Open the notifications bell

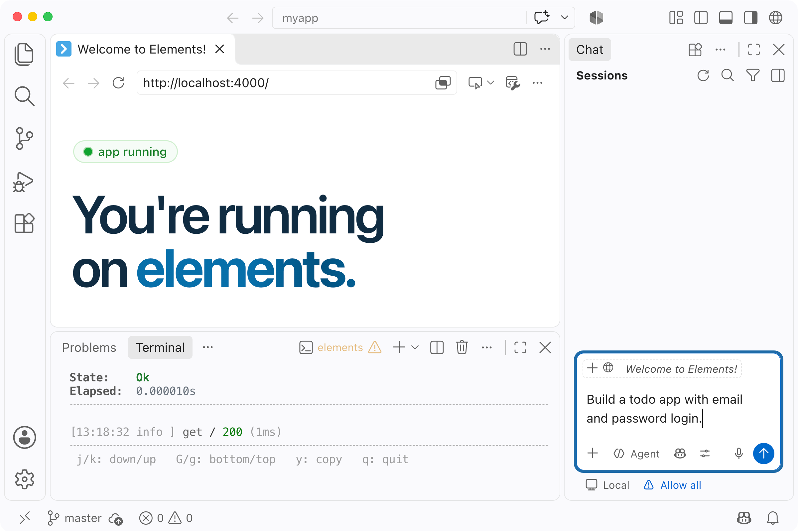(x=773, y=518)
